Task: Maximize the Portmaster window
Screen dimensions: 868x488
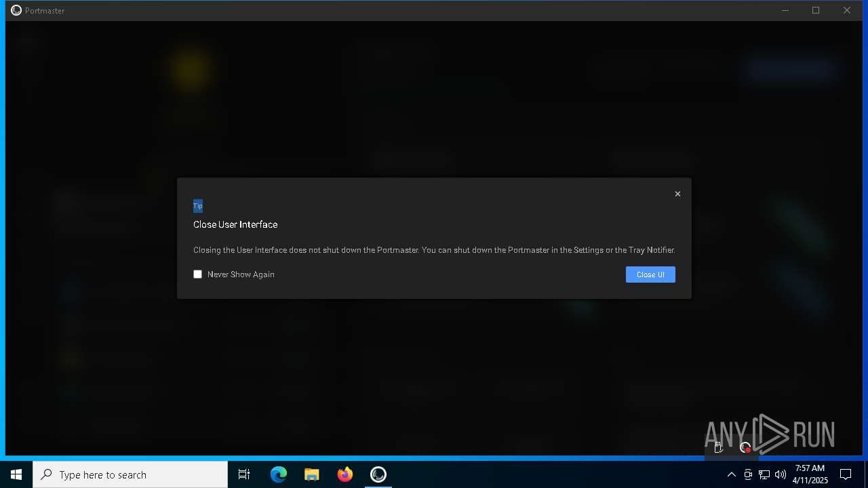Action: coord(816,10)
